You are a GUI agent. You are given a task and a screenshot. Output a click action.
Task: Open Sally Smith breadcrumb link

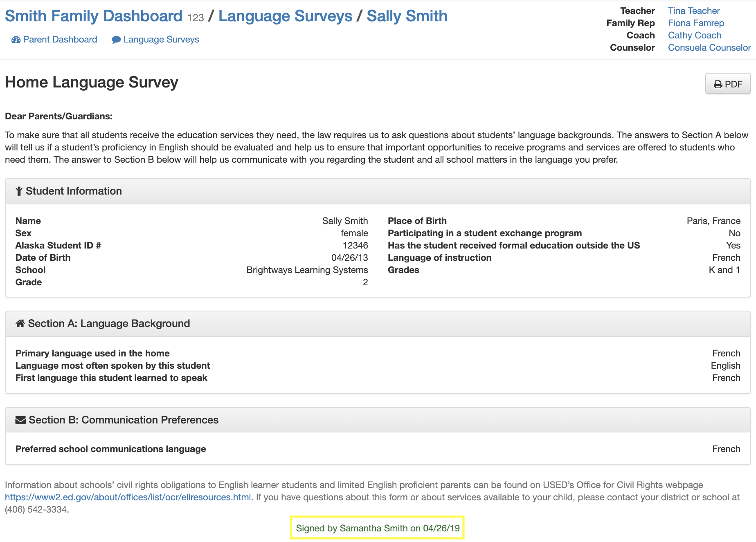pos(407,16)
